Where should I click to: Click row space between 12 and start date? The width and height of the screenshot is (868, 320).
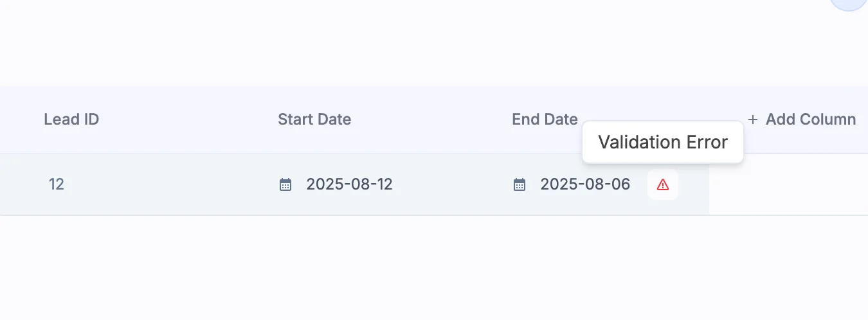[167, 185]
